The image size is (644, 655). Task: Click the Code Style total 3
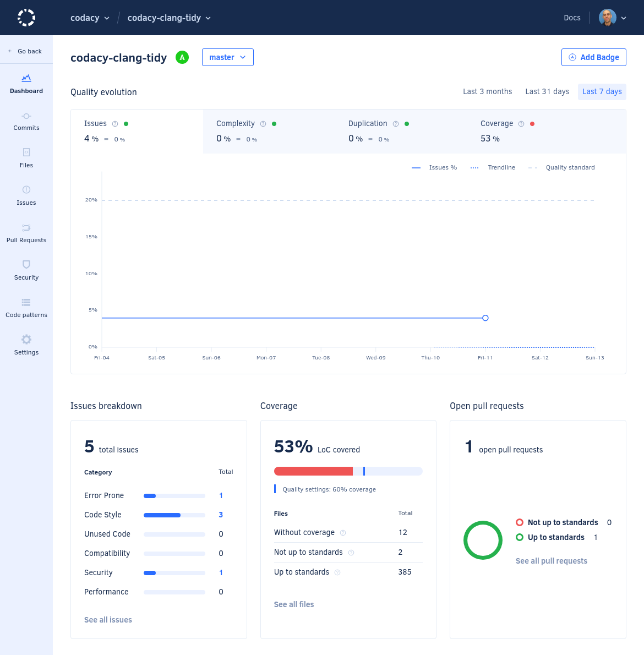pyautogui.click(x=221, y=515)
